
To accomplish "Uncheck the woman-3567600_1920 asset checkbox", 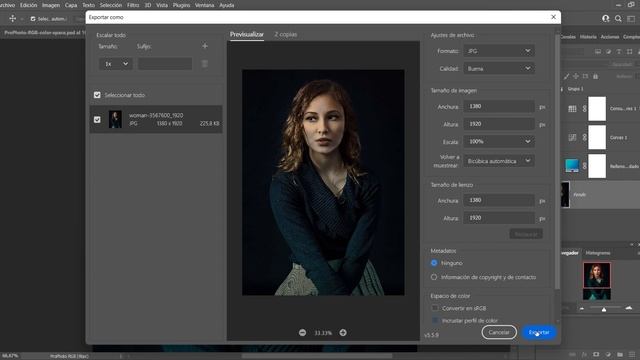I will pyautogui.click(x=97, y=120).
